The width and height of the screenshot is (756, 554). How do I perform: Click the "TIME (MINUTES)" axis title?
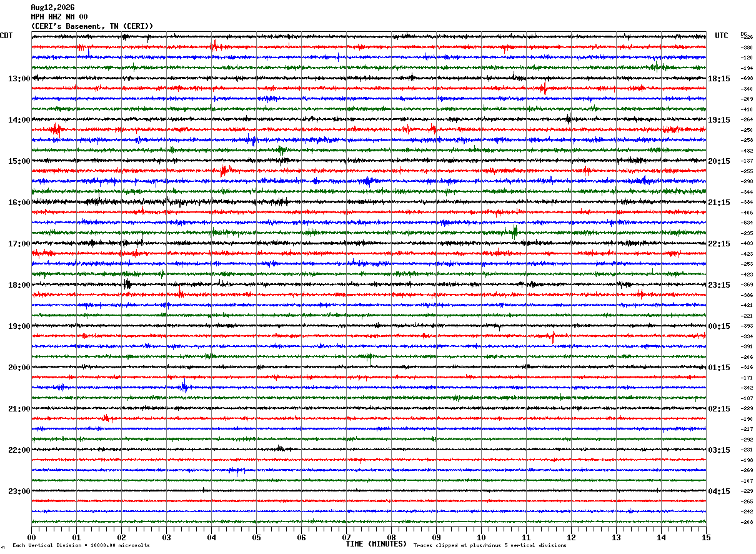(376, 544)
